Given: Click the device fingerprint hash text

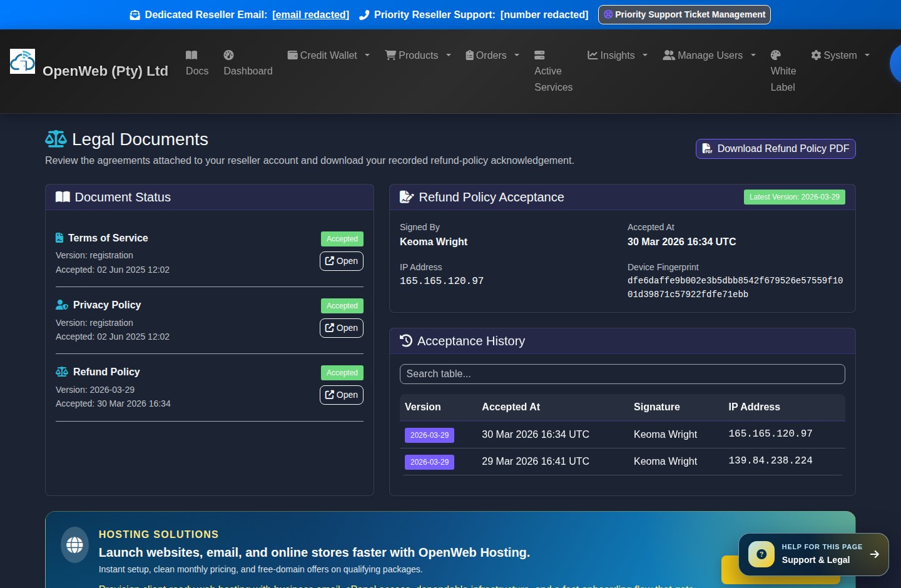Looking at the screenshot, I should [735, 287].
